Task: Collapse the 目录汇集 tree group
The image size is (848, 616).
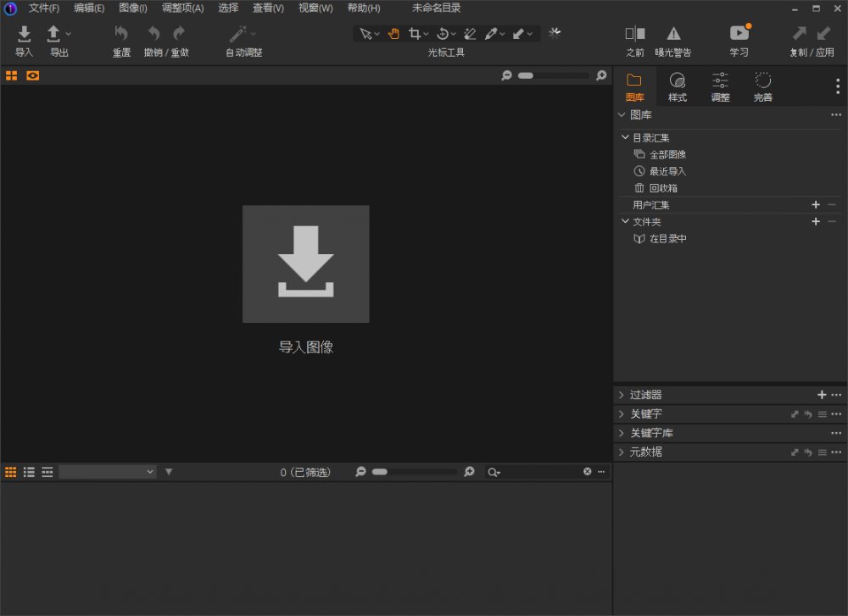Action: click(x=625, y=137)
